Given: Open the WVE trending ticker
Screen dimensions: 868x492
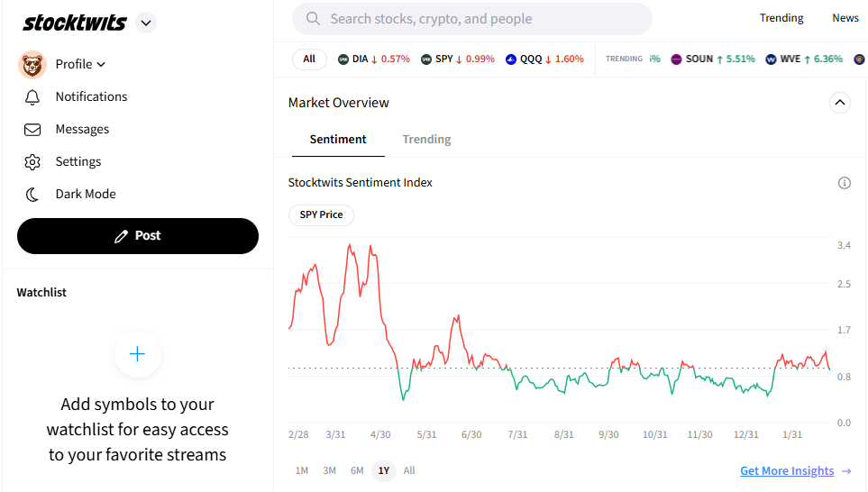Looking at the screenshot, I should (x=804, y=59).
